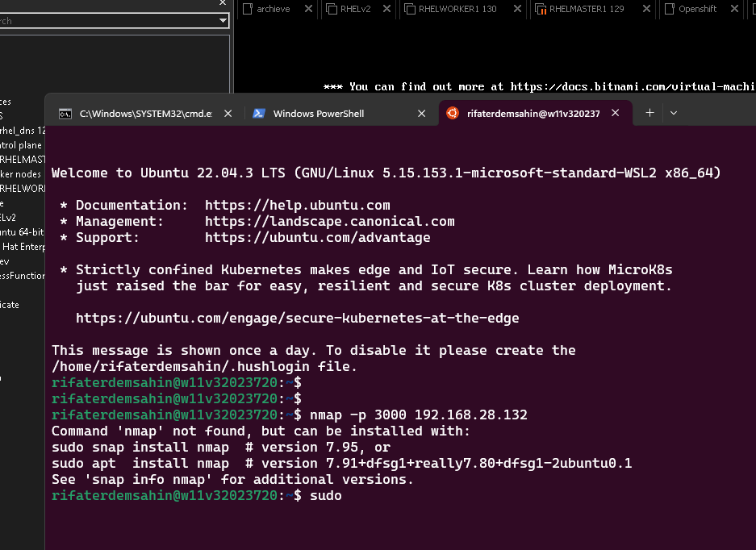This screenshot has width=756, height=550.
Task: Click the ubuntu.com/advantage support link
Action: pyautogui.click(x=318, y=238)
